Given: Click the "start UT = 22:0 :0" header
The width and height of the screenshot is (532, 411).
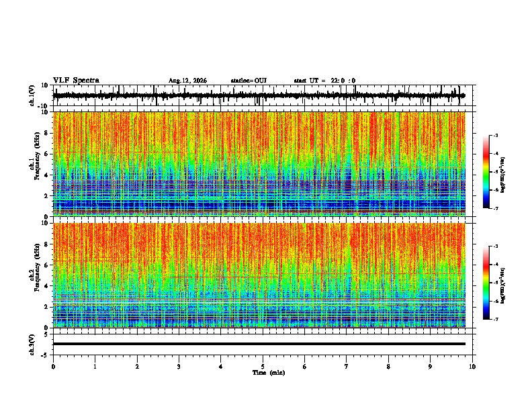Looking at the screenshot, I should tap(324, 81).
